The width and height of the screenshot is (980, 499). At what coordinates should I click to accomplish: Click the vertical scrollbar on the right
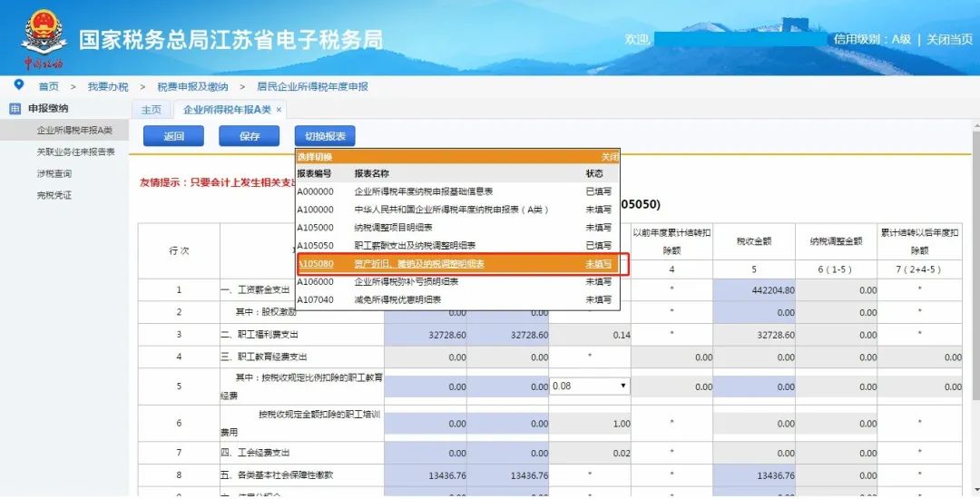[x=975, y=272]
